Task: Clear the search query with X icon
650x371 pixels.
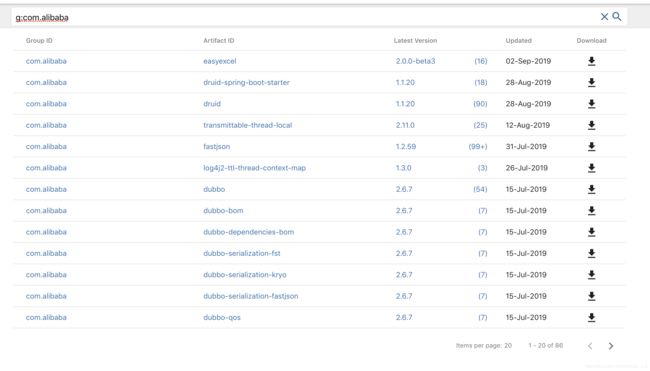Action: (604, 17)
